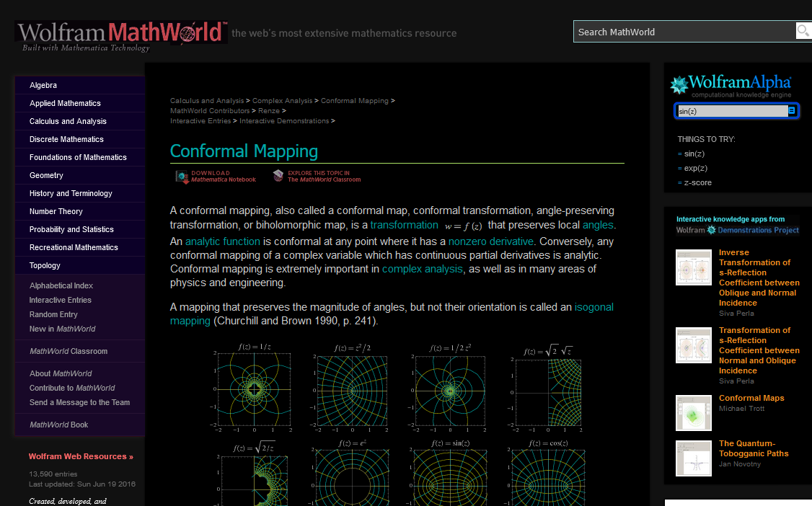
Task: Click The Quantum-Tobogganic Paths thumbnail
Action: pos(693,458)
